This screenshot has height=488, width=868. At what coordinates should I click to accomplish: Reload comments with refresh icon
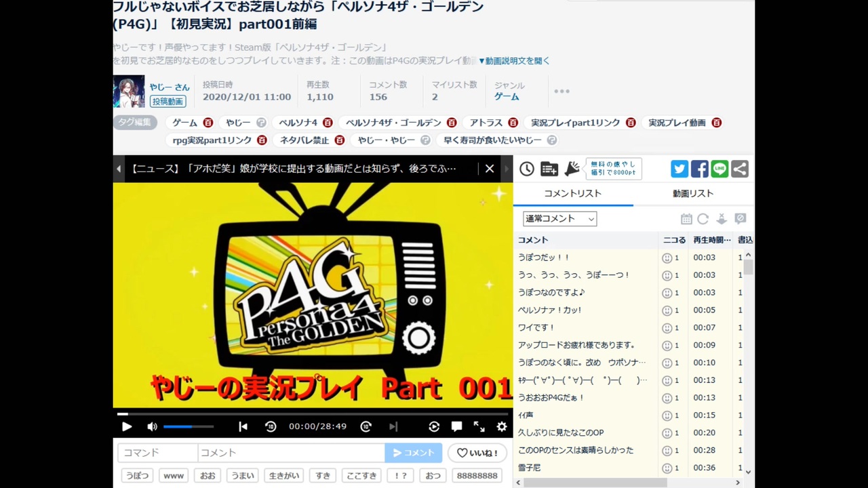(x=703, y=219)
